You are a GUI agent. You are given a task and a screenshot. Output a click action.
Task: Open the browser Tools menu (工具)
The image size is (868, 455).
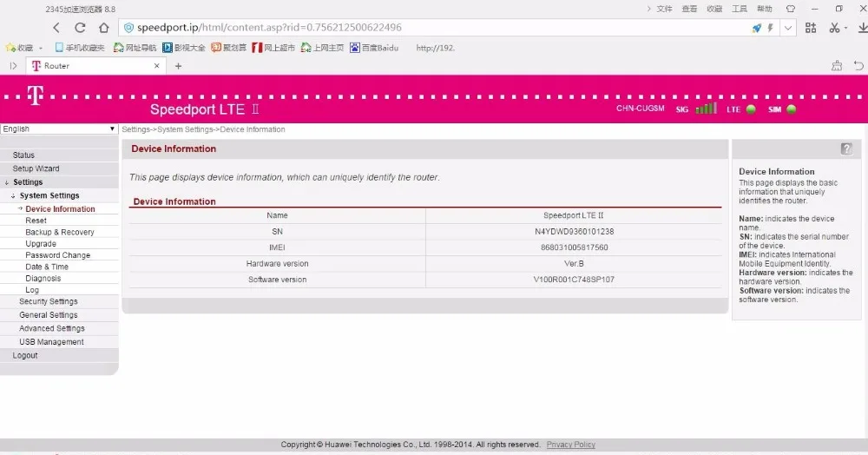740,9
